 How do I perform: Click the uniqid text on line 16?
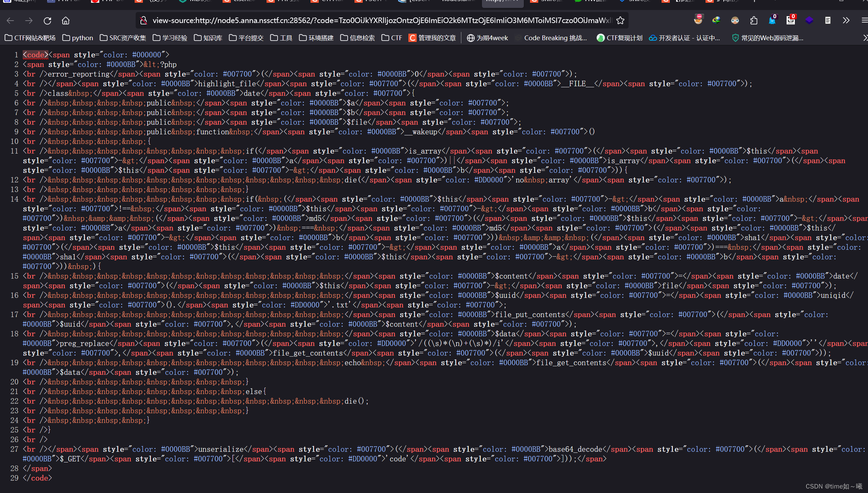tap(833, 295)
